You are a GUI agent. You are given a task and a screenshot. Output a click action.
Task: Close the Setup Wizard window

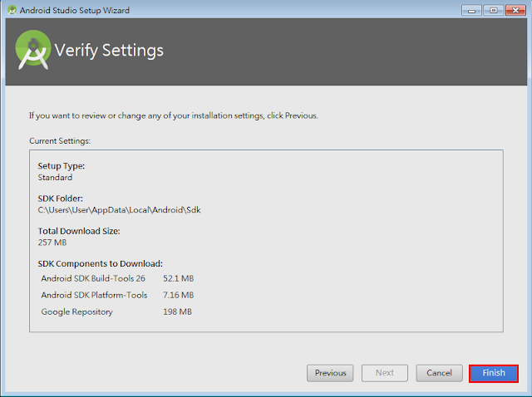pyautogui.click(x=515, y=11)
